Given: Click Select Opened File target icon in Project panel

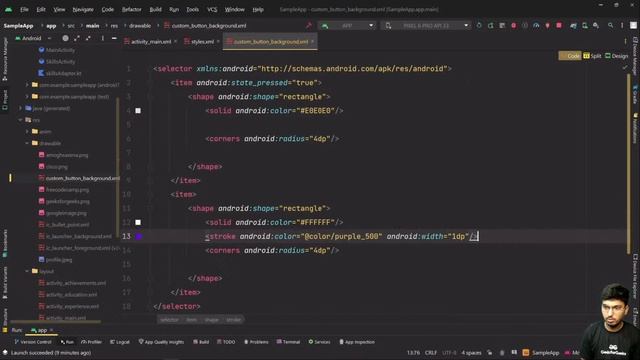Looking at the screenshot, I should (x=65, y=38).
